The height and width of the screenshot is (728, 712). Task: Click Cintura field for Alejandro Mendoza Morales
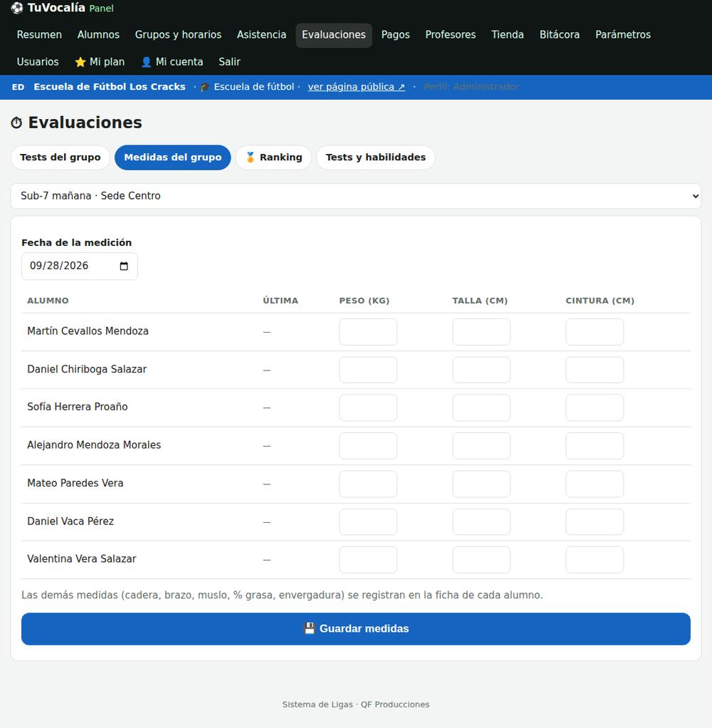(595, 446)
